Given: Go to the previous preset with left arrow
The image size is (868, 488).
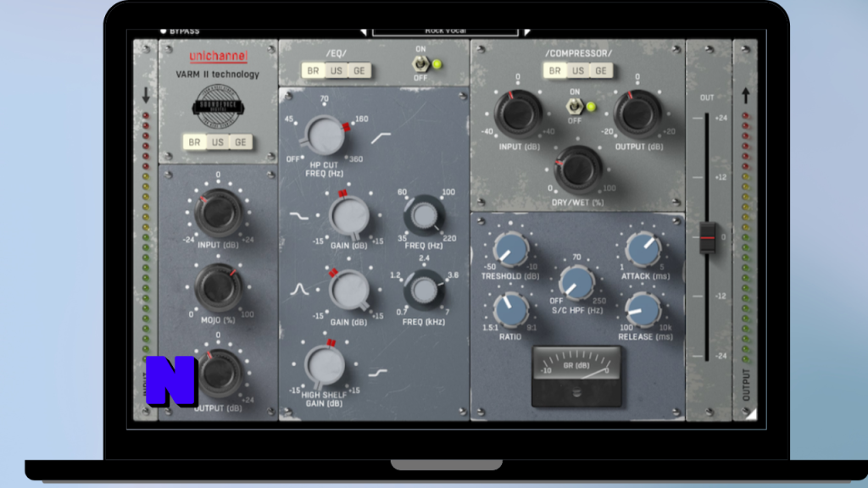Looking at the screenshot, I should point(363,32).
